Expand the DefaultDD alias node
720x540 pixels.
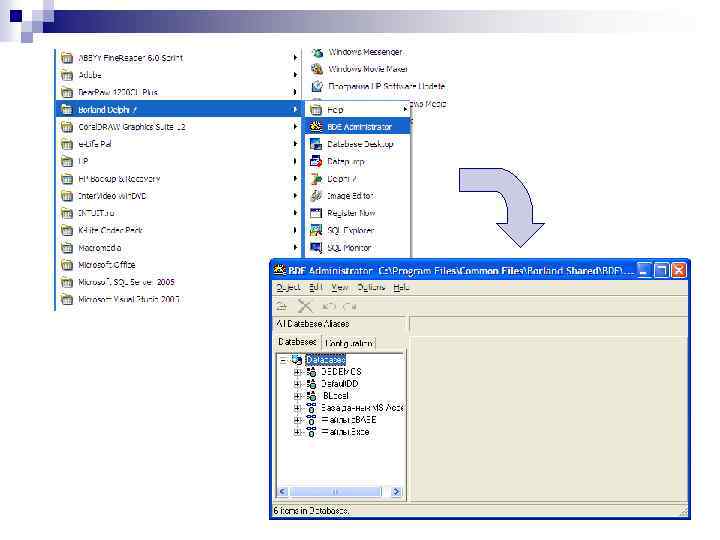[297, 384]
